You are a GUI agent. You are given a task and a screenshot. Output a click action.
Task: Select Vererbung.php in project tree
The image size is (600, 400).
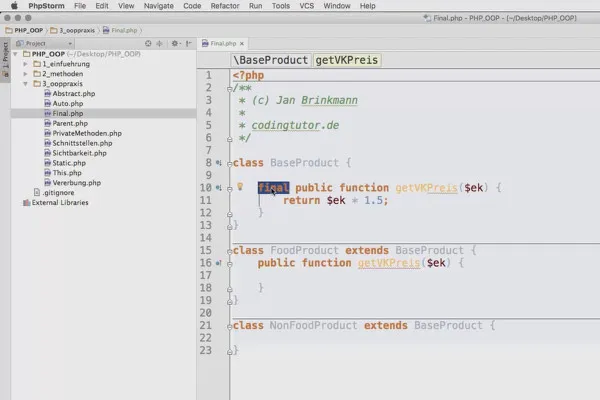77,183
